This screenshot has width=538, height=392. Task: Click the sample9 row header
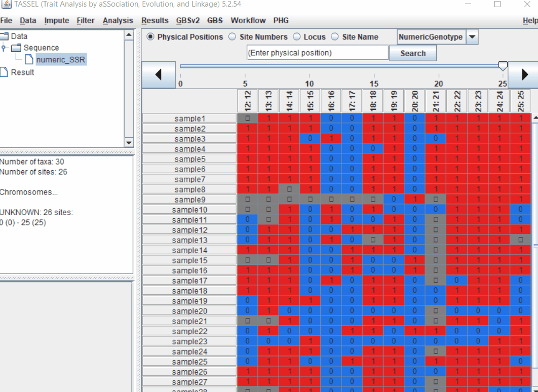189,200
